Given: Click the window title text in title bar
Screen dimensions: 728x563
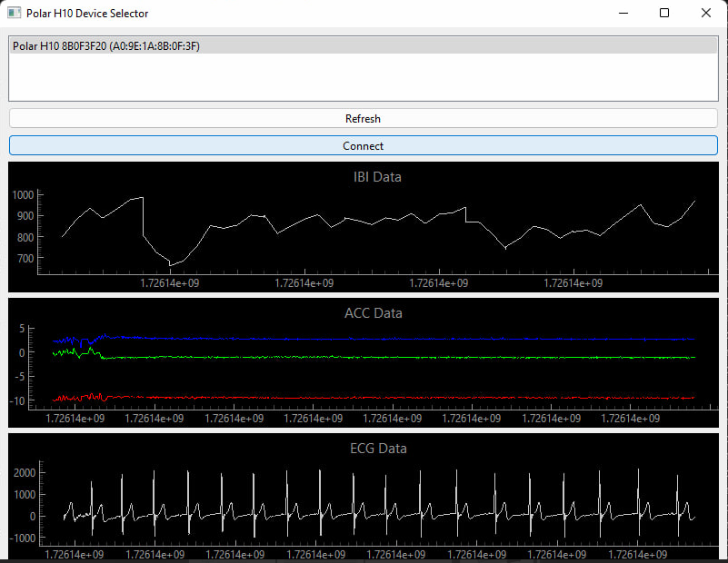Looking at the screenshot, I should tap(87, 14).
